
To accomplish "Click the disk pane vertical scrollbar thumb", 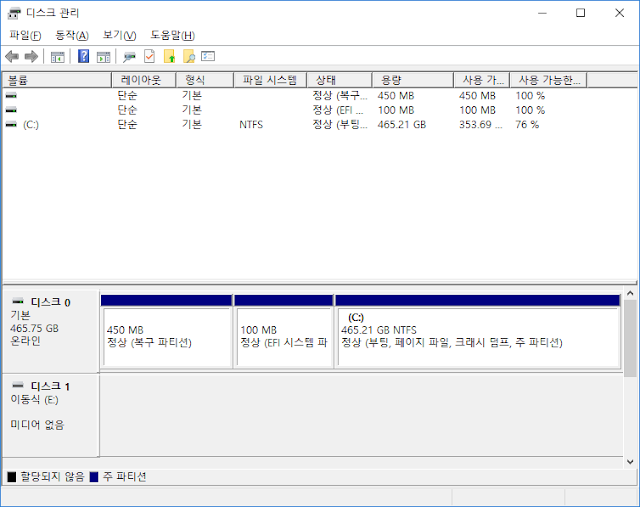I will (x=630, y=338).
